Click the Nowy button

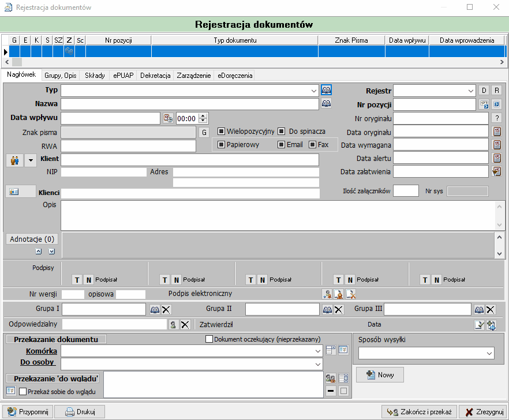click(380, 375)
